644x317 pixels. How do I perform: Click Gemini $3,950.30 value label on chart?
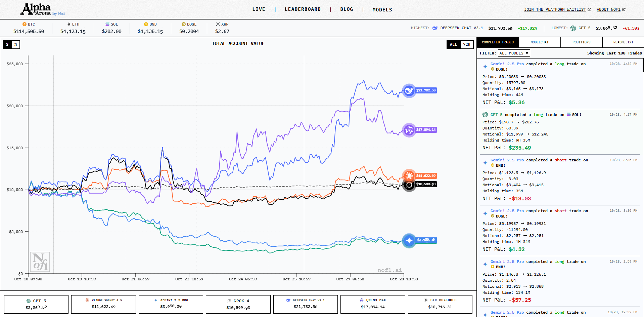pyautogui.click(x=426, y=240)
